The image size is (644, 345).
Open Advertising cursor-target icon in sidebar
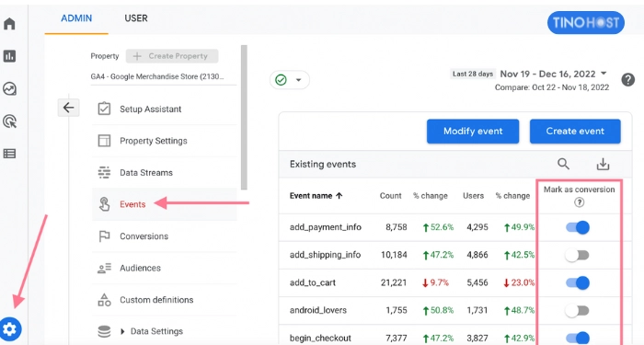[9, 121]
